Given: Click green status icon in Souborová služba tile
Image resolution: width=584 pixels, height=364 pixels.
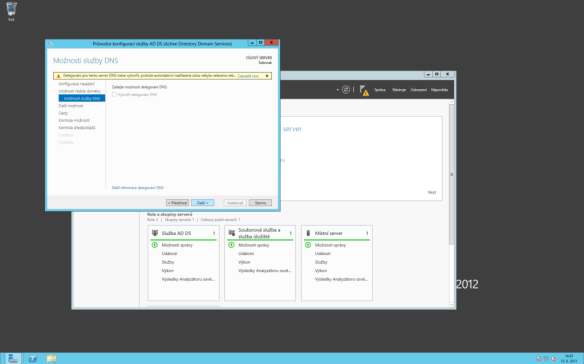Looking at the screenshot, I should [231, 245].
